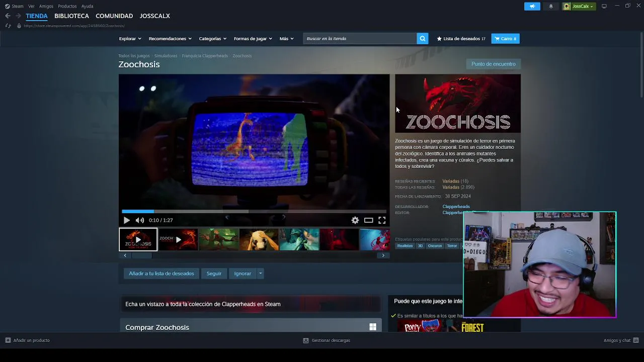Viewport: 644px width, 362px height.
Task: Click the Windows platform icon
Action: coord(373,327)
